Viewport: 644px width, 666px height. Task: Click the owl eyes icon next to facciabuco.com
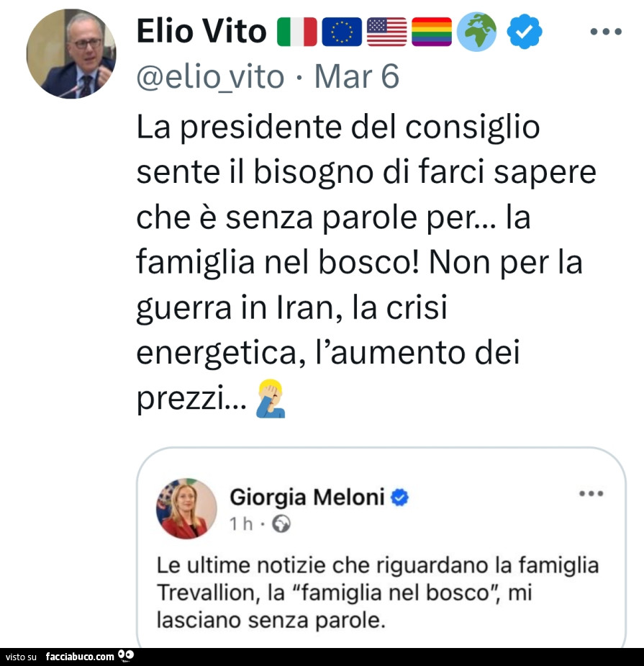(x=127, y=656)
